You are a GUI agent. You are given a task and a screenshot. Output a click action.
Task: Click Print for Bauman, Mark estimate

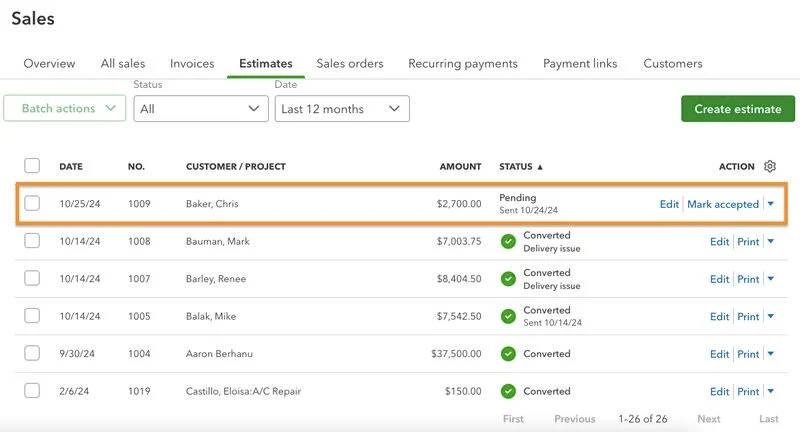[x=748, y=242]
